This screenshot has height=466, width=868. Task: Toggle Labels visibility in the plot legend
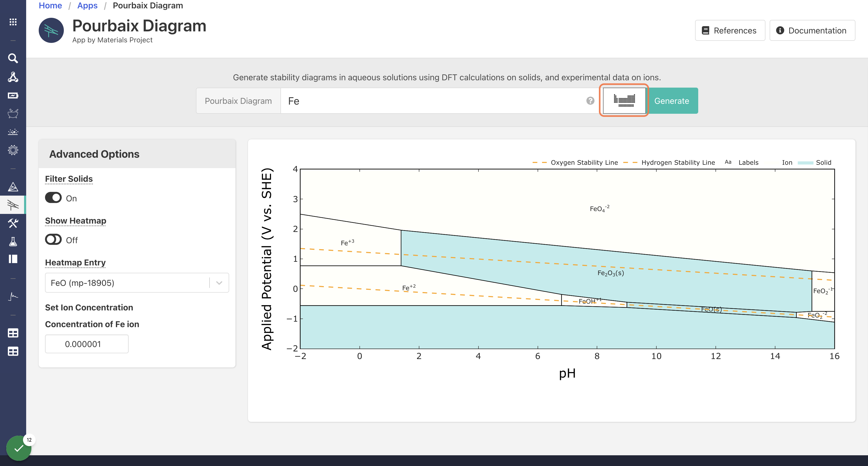[741, 162]
